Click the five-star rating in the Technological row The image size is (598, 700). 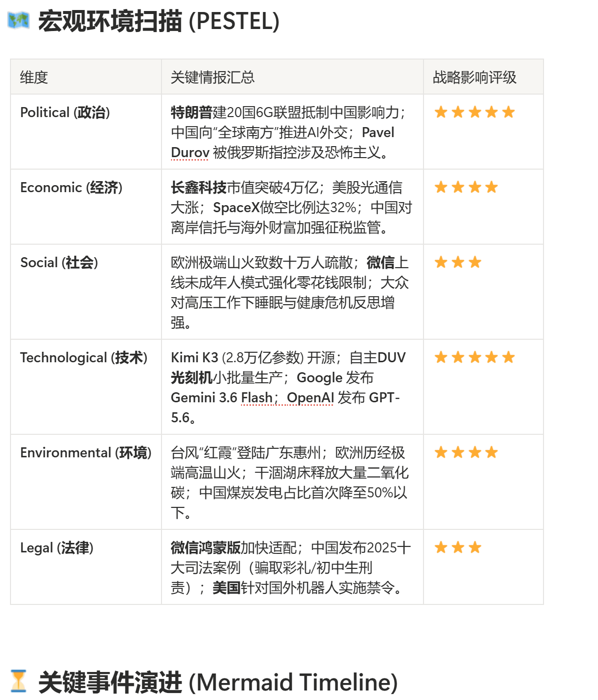tap(474, 357)
